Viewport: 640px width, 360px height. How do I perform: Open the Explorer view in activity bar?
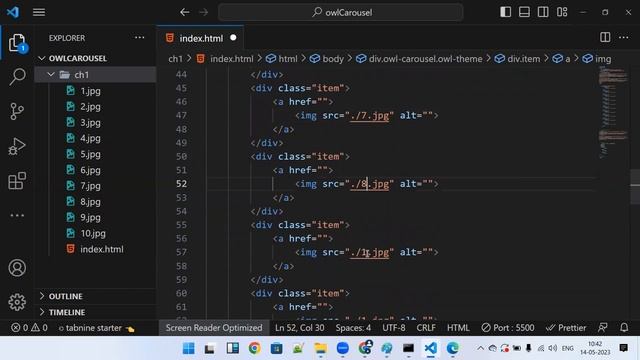click(x=17, y=42)
